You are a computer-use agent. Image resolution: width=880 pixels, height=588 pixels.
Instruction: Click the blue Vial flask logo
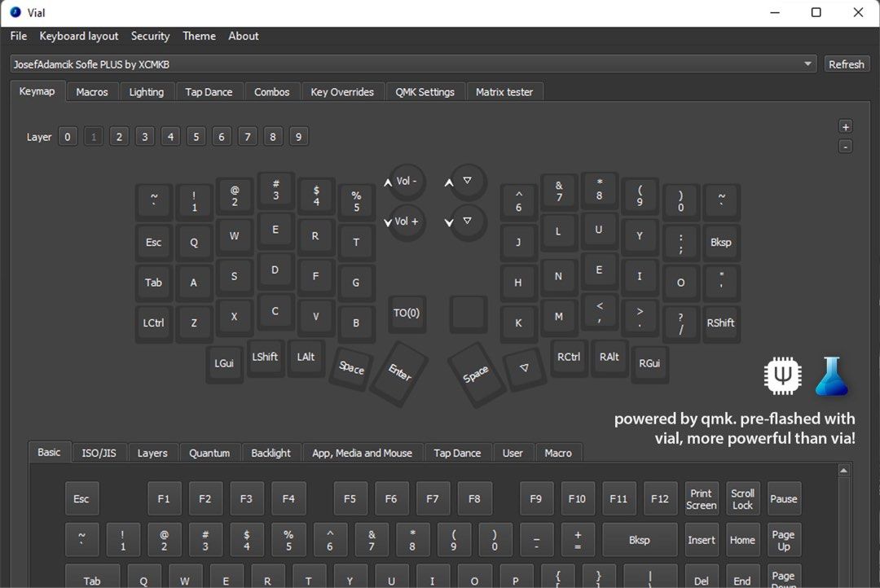832,376
